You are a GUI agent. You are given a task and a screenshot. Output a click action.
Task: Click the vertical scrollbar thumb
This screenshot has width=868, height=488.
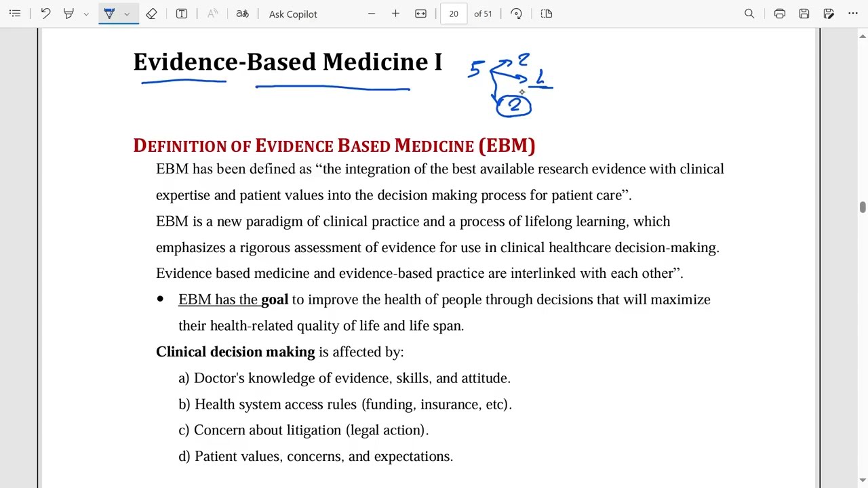click(863, 207)
